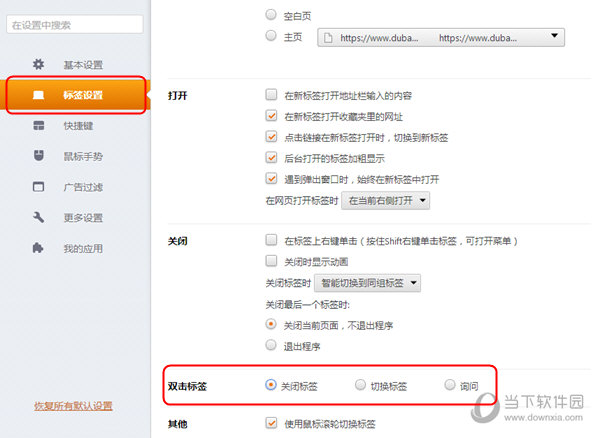Toggle 关闭时显示动画 checkbox

click(x=271, y=261)
